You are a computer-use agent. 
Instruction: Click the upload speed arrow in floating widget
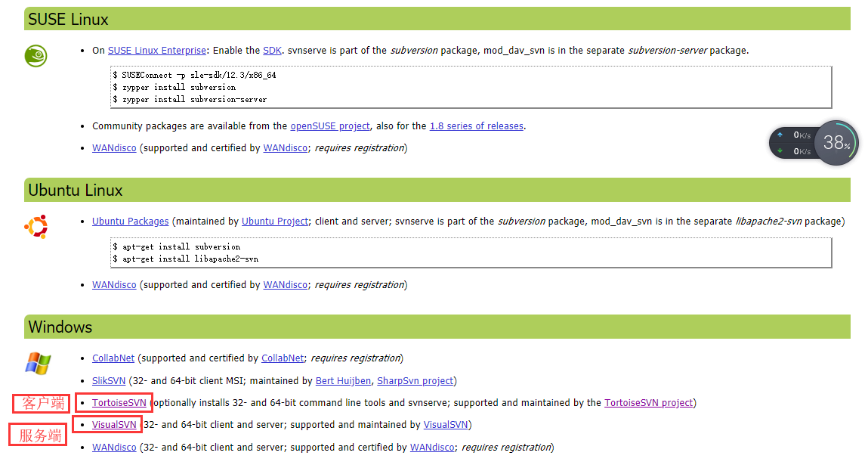click(780, 135)
